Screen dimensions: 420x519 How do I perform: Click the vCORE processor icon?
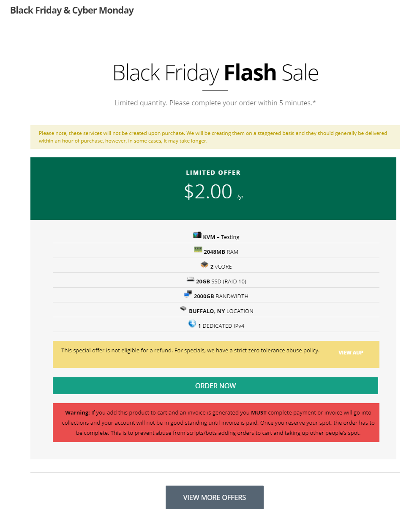[x=205, y=265]
